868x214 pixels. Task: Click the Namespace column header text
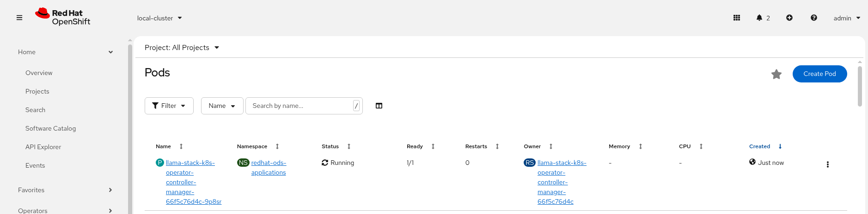(252, 146)
